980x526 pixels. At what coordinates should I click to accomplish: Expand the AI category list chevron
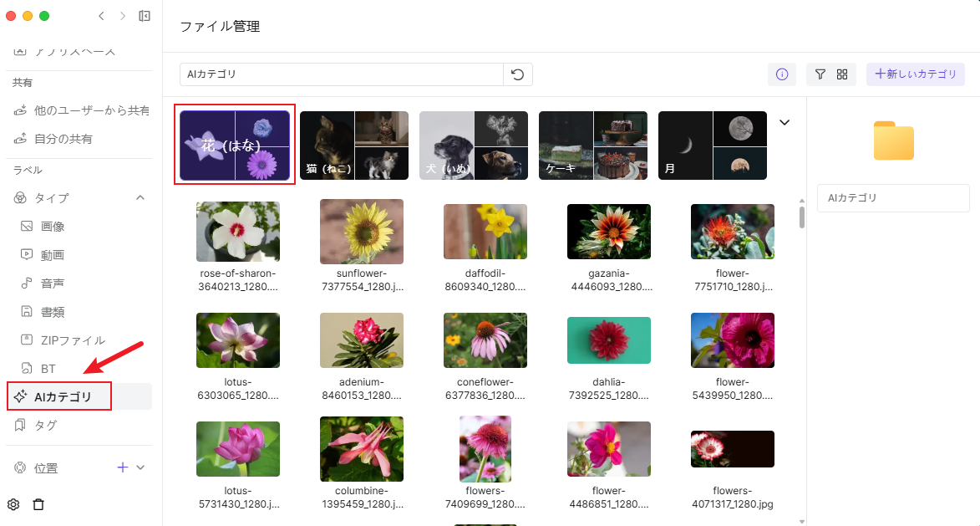(x=785, y=122)
